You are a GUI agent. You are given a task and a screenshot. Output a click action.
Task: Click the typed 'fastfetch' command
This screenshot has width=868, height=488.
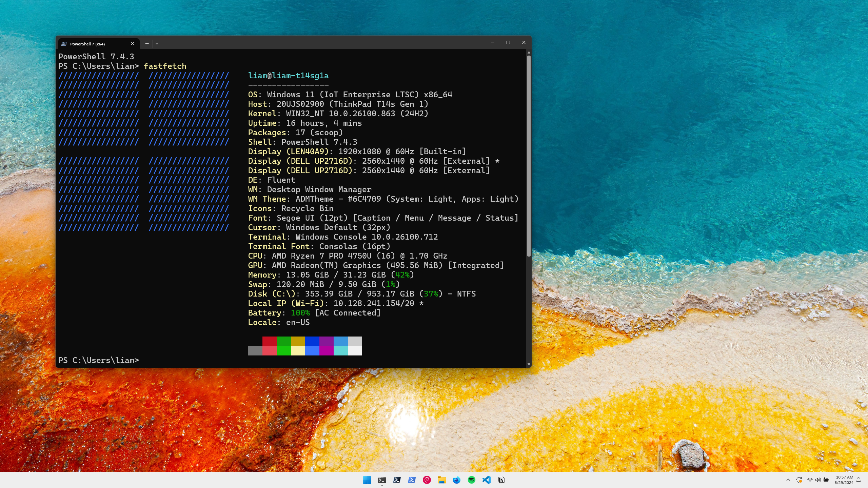165,66
